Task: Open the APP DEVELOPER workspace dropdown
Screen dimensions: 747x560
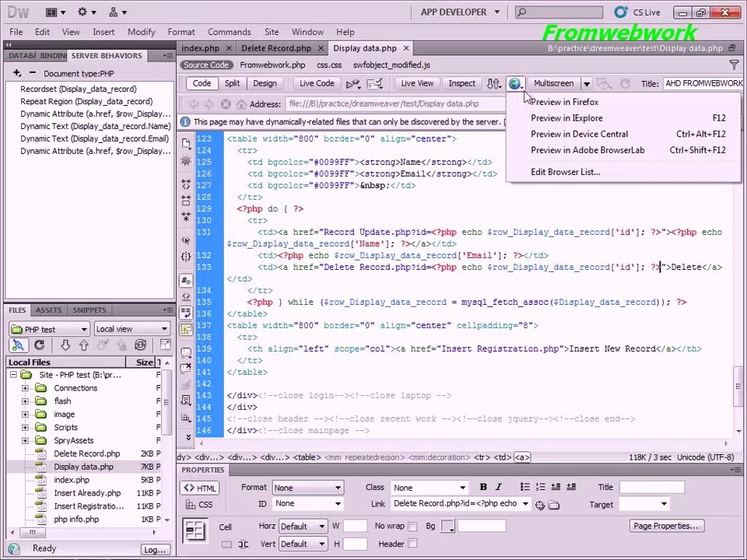Action: [x=460, y=12]
